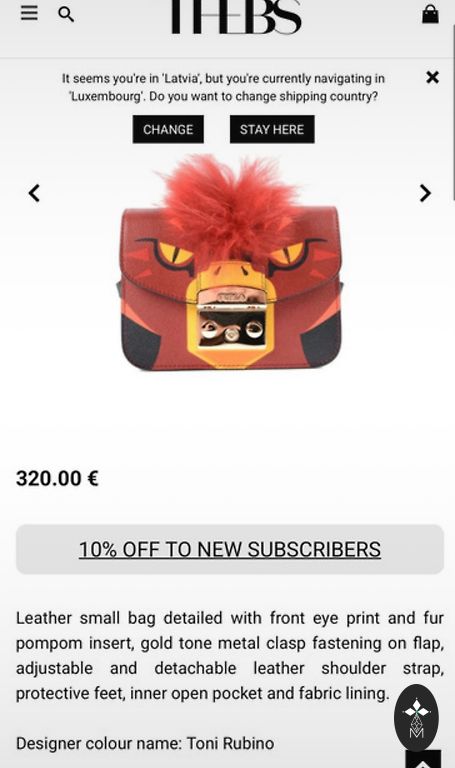
Task: Click the back-to-top arrow button
Action: tap(423, 759)
